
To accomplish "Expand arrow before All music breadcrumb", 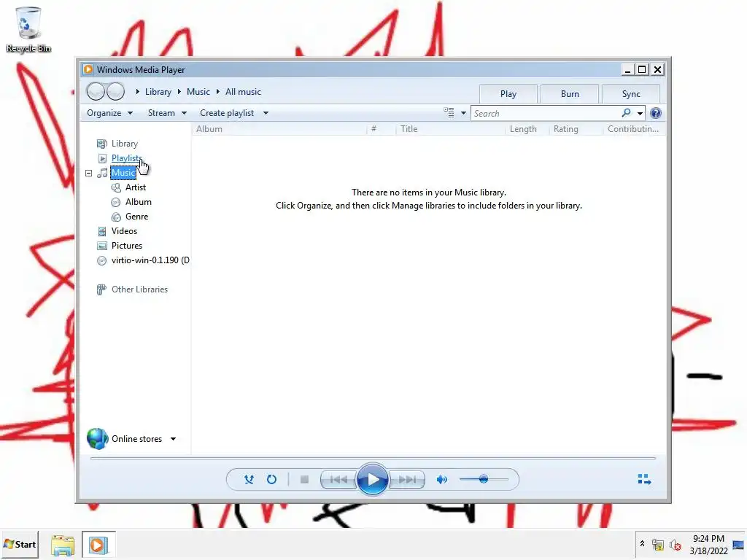I will click(x=217, y=91).
